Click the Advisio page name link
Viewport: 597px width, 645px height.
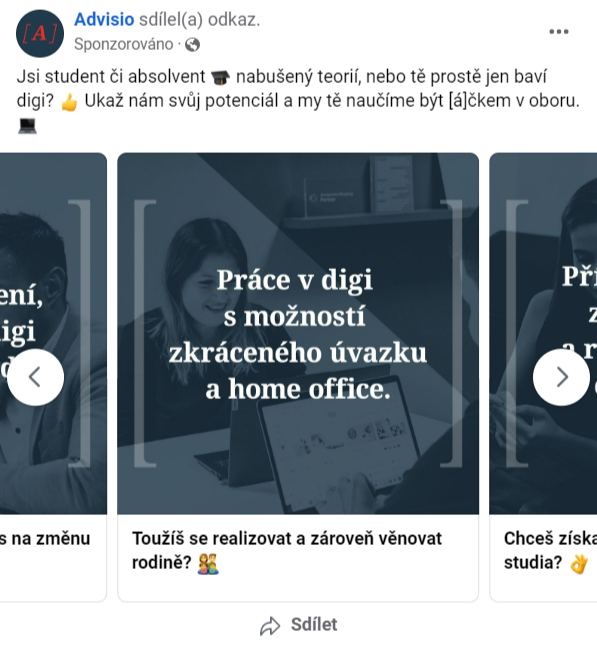coord(104,20)
